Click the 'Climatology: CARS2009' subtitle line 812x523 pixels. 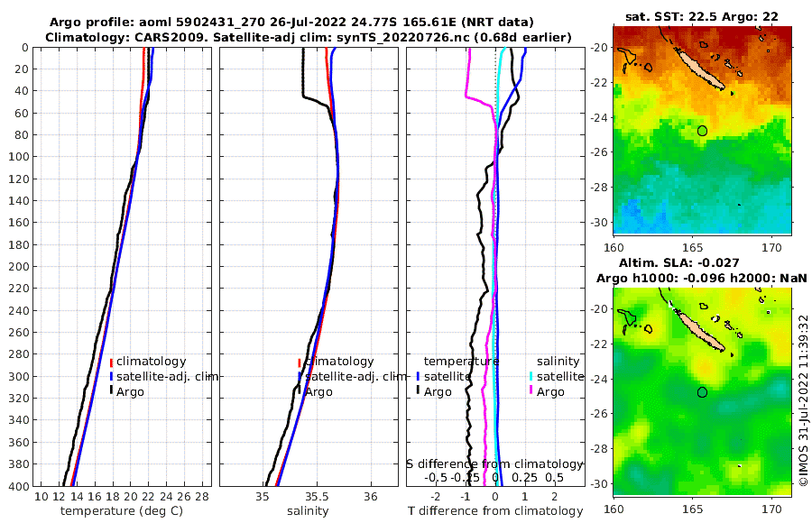[309, 37]
